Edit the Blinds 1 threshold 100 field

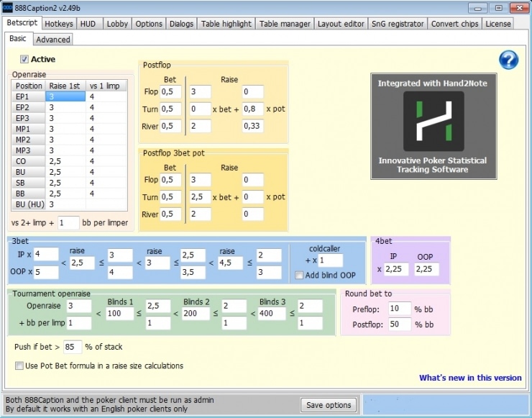(x=120, y=314)
